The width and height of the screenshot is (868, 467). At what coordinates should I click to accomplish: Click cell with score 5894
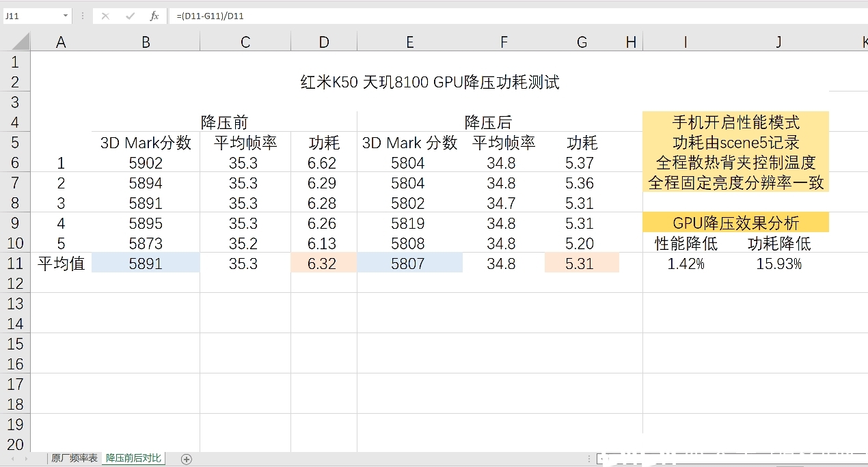tap(146, 183)
